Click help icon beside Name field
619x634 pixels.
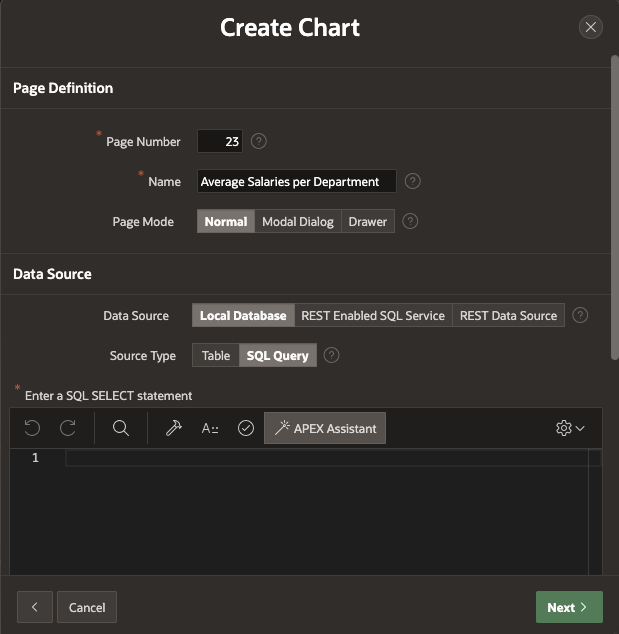tap(412, 181)
